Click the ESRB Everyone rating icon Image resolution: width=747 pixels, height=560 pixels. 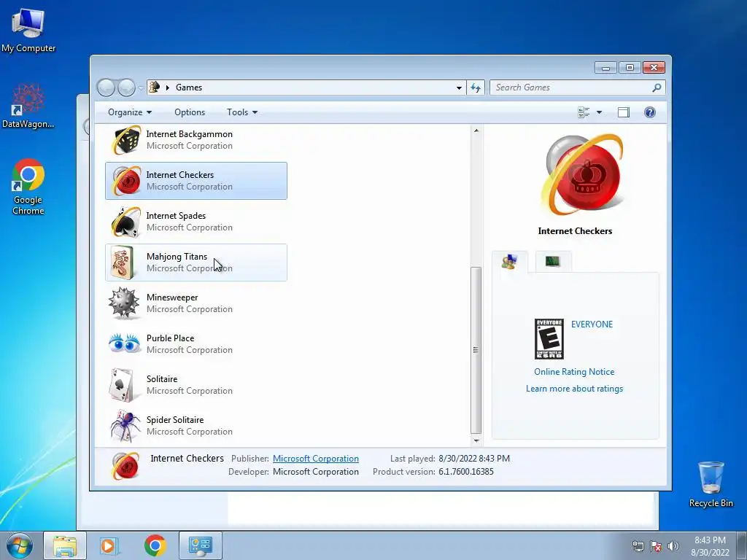point(549,339)
